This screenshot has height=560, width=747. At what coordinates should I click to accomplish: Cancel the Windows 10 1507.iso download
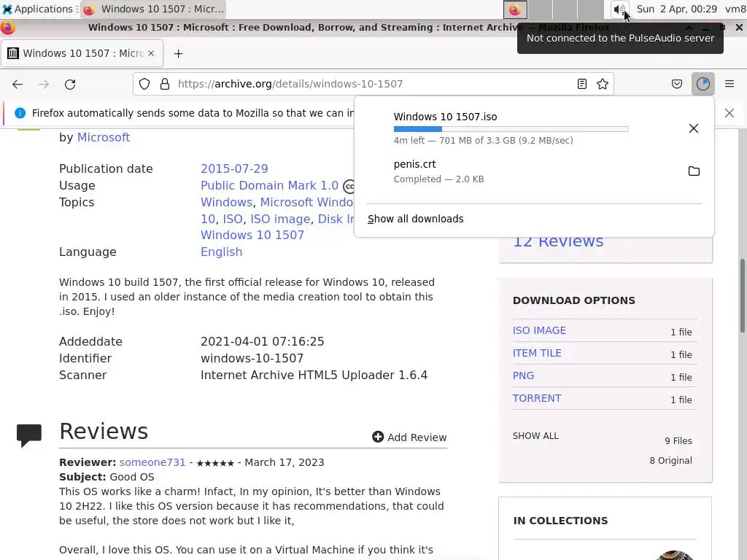tap(694, 128)
